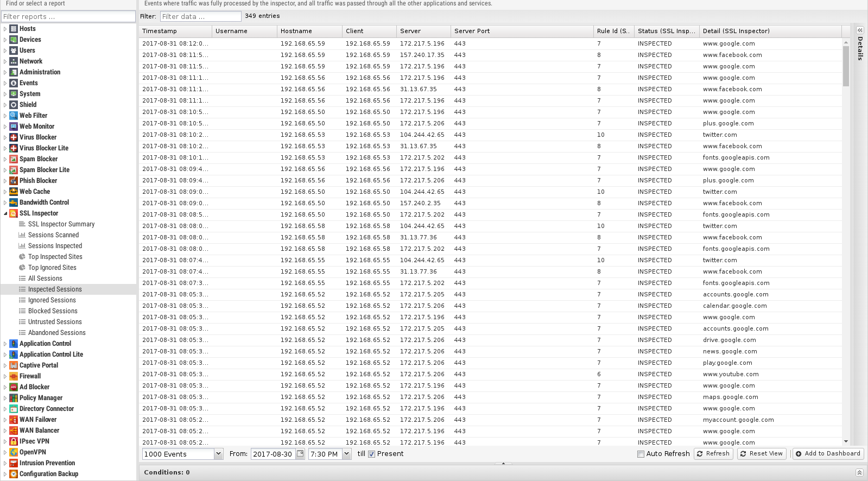
Task: Open the Ignored Sessions report
Action: 52,300
